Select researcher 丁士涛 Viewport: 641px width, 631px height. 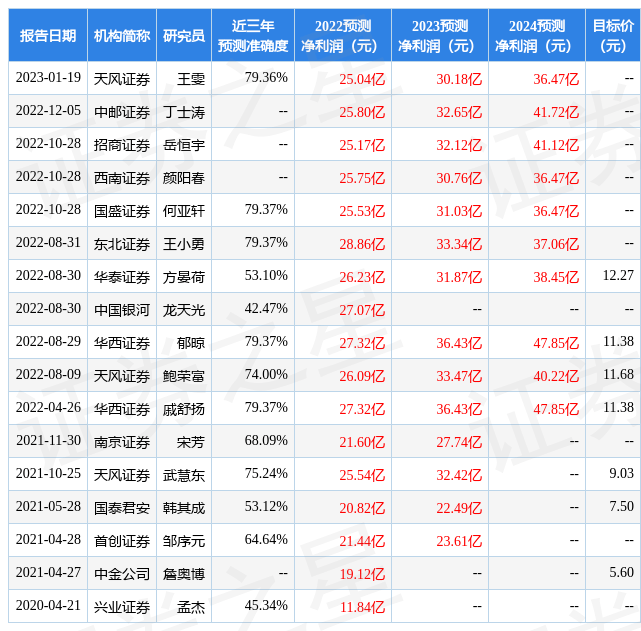pos(184,112)
